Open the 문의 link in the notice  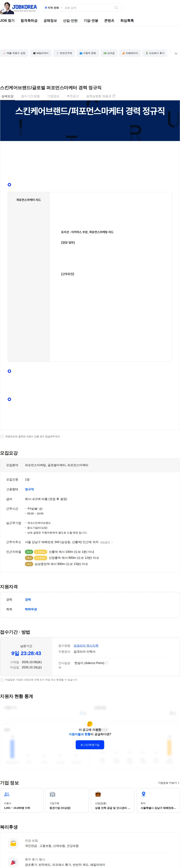[47, 436]
